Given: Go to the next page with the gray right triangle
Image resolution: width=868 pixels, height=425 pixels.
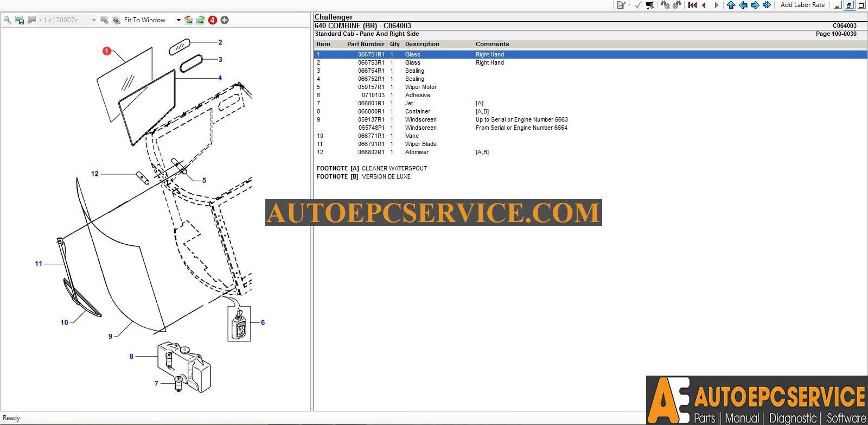Looking at the screenshot, I should (x=716, y=5).
